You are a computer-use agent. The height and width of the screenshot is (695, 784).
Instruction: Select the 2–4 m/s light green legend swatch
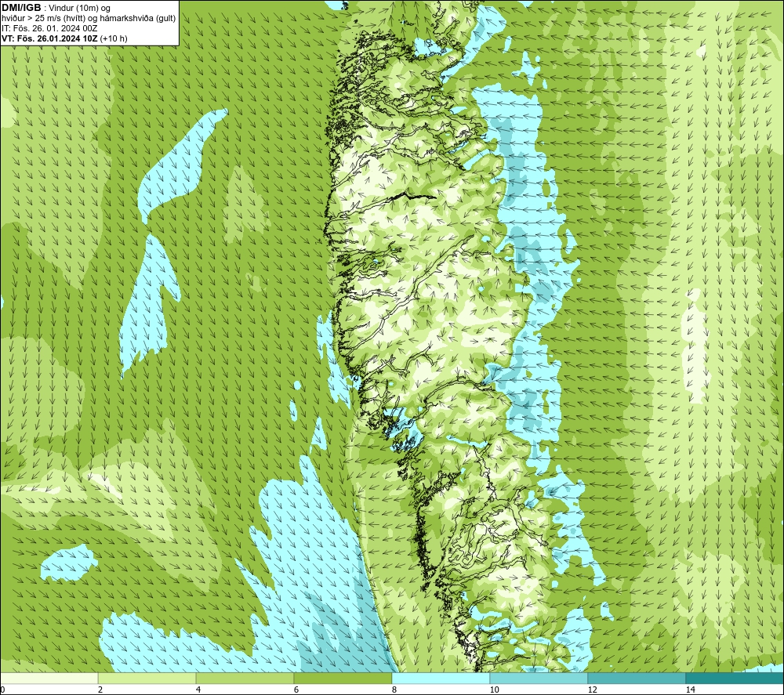[147, 679]
